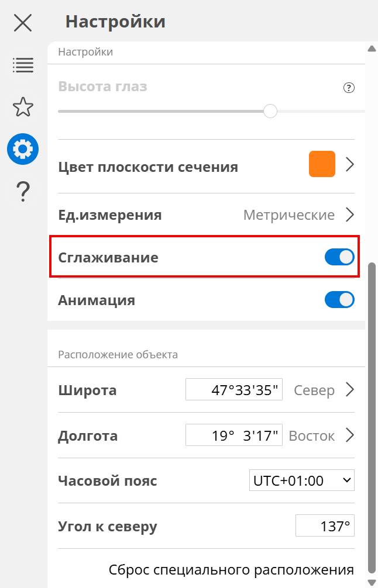Click Сброс специального расположения link
378x588 pixels.
click(231, 569)
